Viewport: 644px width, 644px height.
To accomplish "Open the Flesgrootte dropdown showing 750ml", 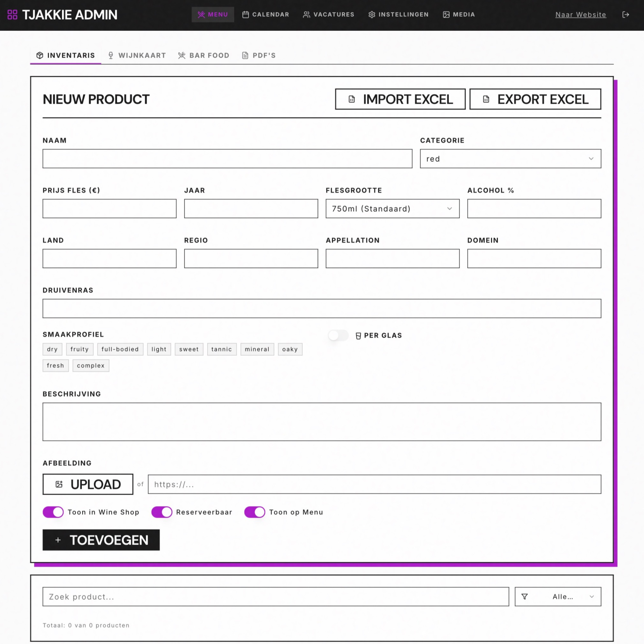I will [x=392, y=209].
